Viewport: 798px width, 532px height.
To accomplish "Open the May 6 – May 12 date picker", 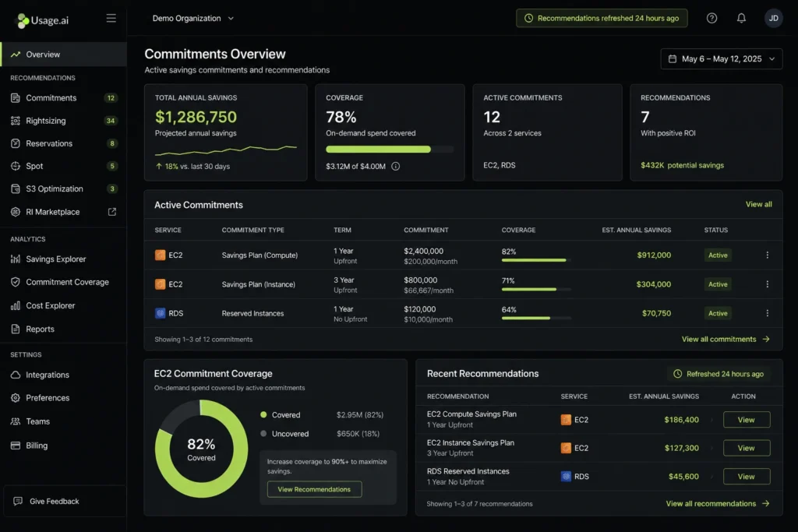I will [x=721, y=58].
